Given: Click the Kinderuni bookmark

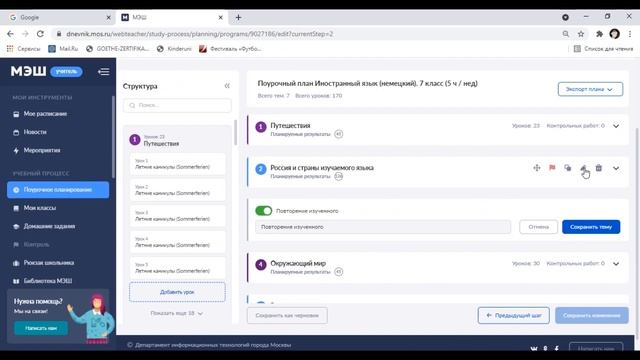Looking at the screenshot, I should pyautogui.click(x=174, y=49).
